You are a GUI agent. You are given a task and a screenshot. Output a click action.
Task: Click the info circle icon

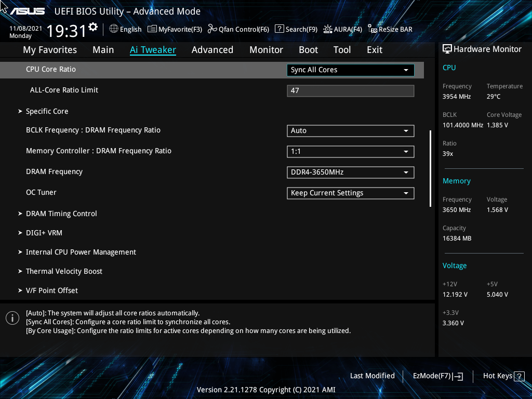pyautogui.click(x=12, y=318)
